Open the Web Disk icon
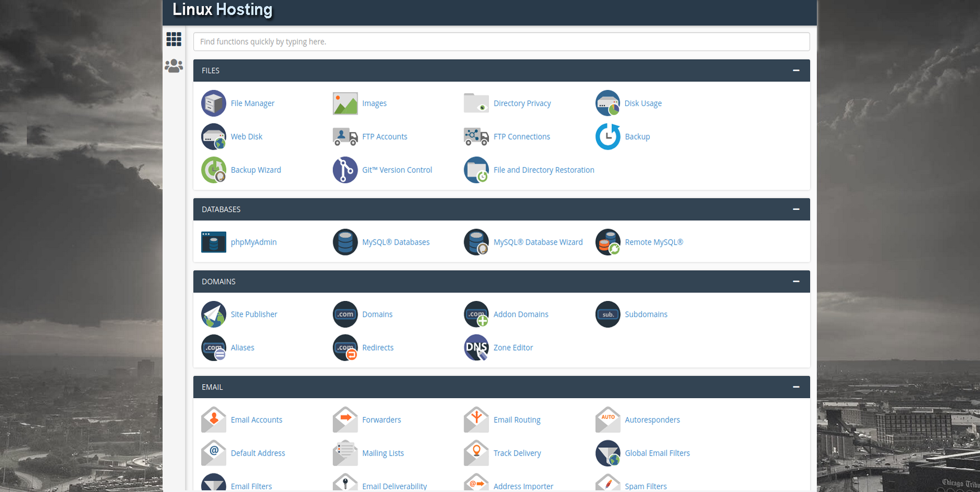 213,136
